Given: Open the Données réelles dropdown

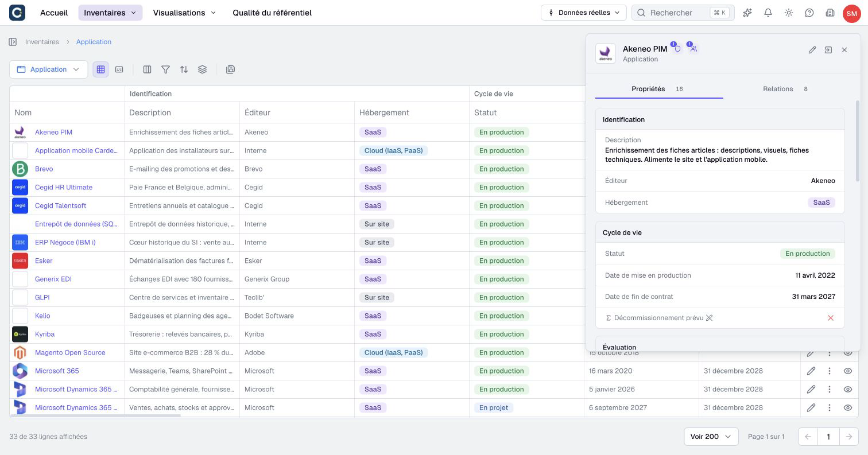Looking at the screenshot, I should tap(583, 13).
